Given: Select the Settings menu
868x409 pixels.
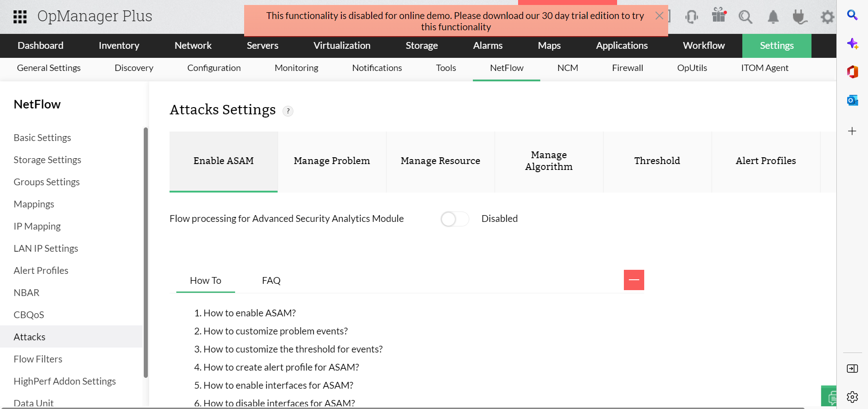Looking at the screenshot, I should tap(777, 46).
